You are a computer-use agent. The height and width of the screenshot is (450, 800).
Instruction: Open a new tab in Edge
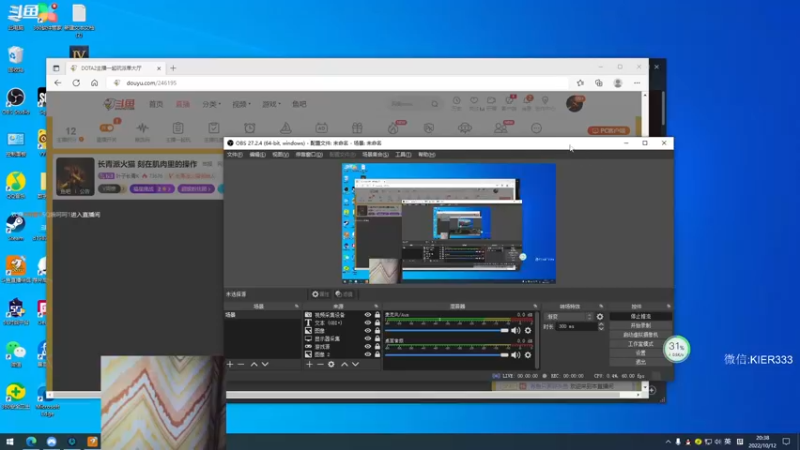point(173,68)
